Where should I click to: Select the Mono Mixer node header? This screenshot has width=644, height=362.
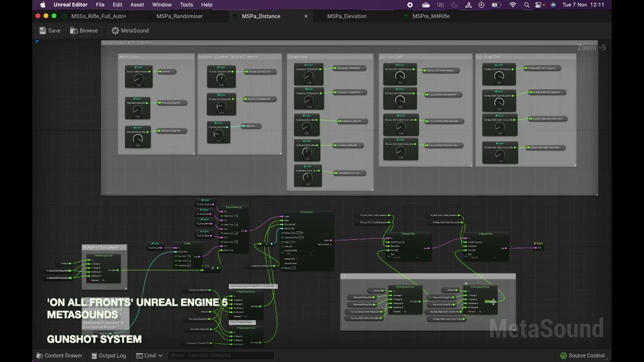[x=234, y=207]
